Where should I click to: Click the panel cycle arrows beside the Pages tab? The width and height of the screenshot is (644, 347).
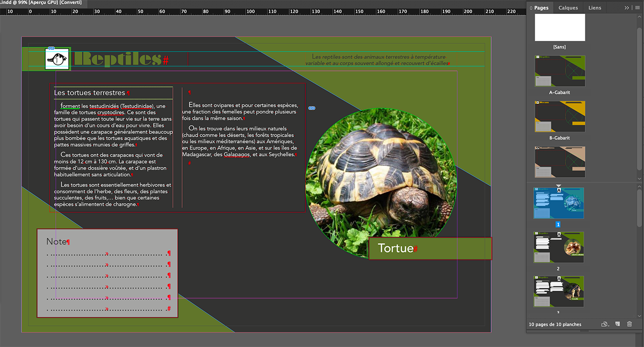point(532,7)
